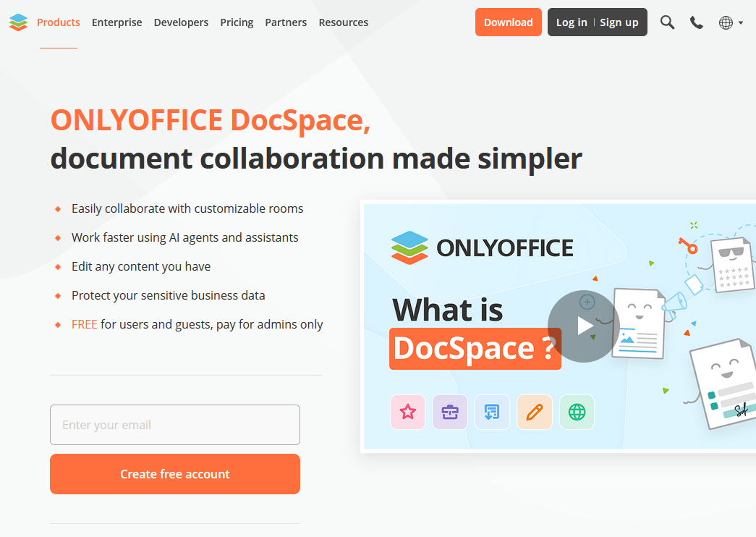
Task: Click 'Edit any content you have' text
Action: pyautogui.click(x=141, y=266)
